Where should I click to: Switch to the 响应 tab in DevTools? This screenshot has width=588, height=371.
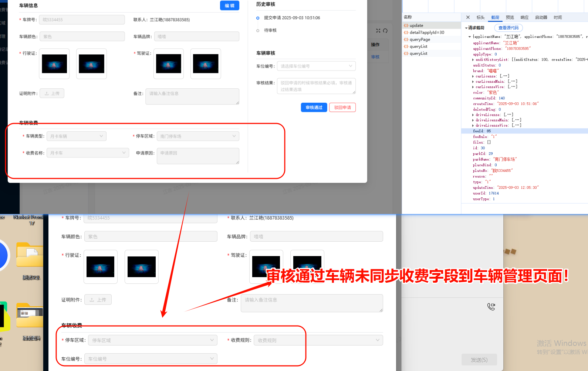(x=524, y=17)
